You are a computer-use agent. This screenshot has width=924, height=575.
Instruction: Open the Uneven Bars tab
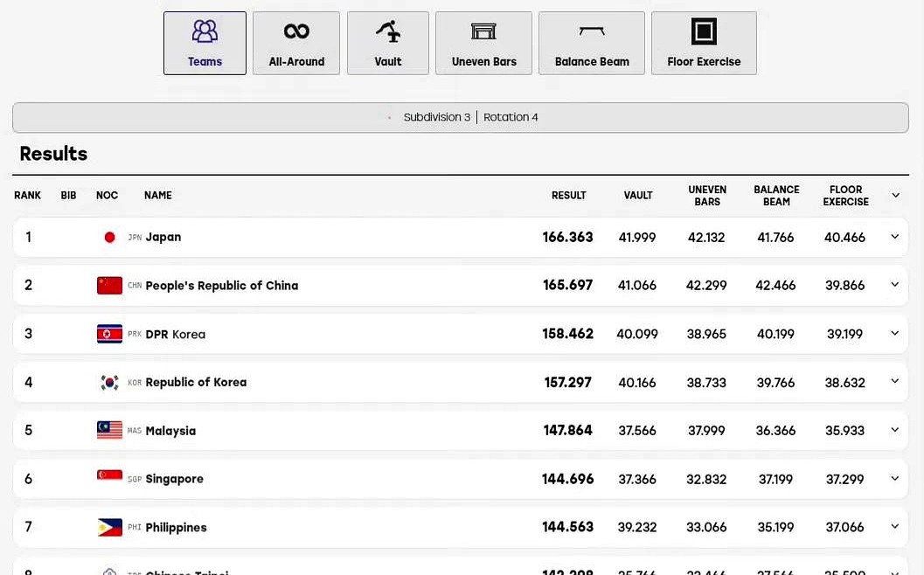tap(483, 43)
